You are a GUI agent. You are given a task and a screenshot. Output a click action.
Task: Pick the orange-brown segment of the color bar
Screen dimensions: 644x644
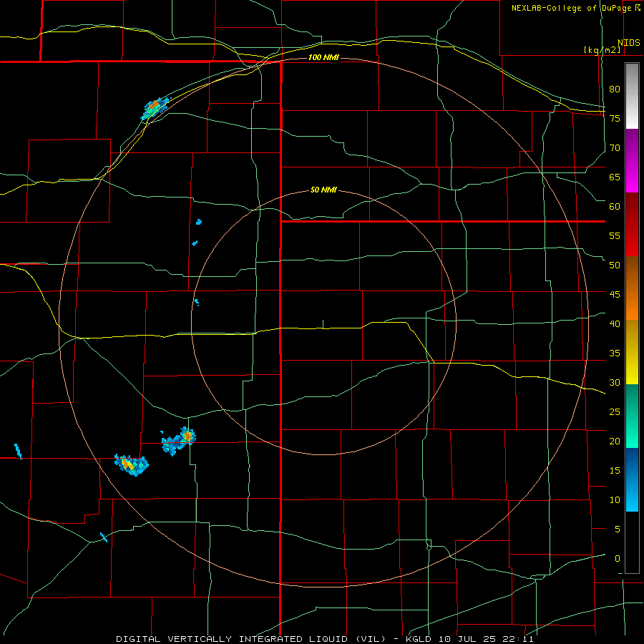click(632, 288)
